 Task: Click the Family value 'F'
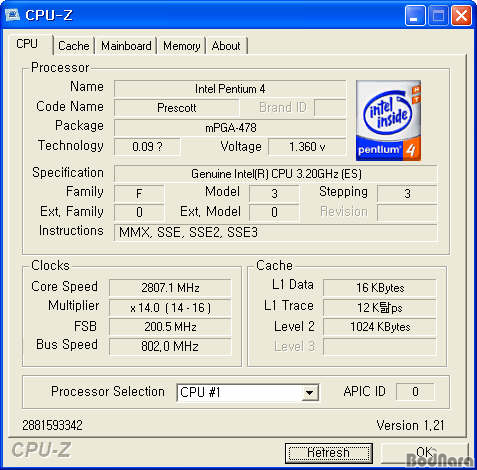139,194
